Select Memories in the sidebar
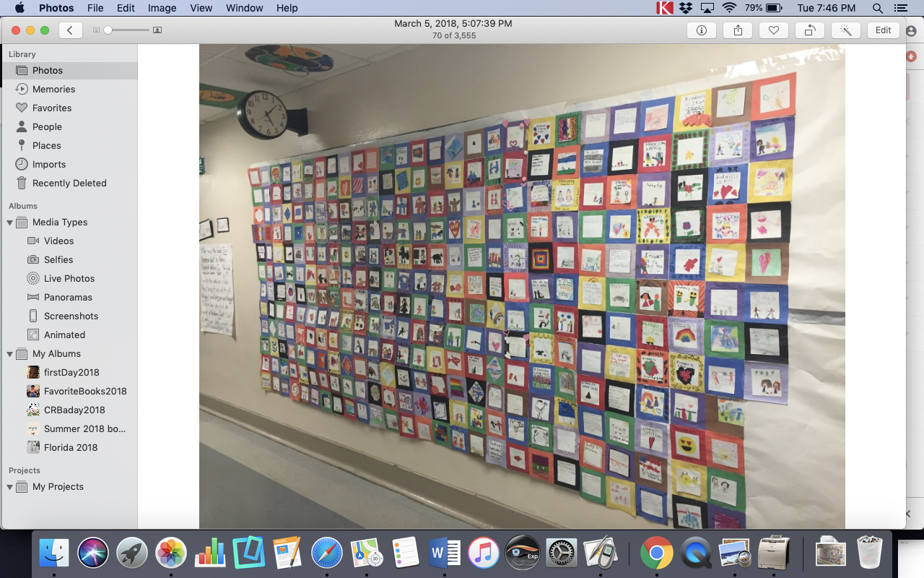 (x=53, y=89)
